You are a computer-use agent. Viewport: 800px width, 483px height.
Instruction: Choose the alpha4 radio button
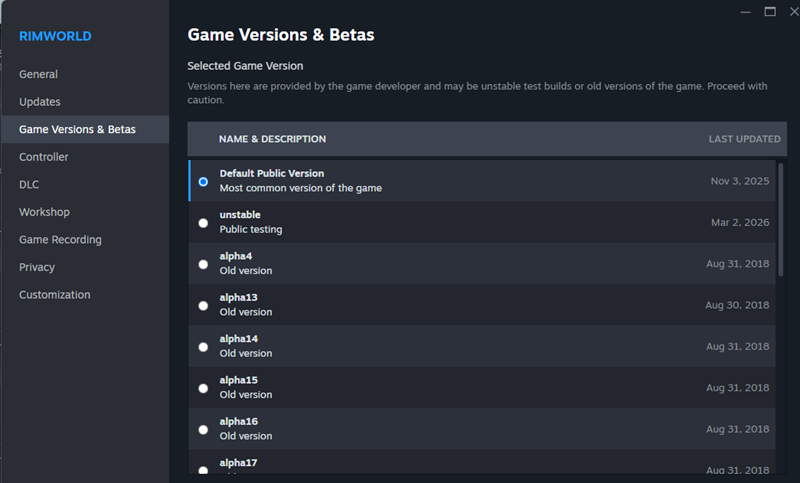pyautogui.click(x=203, y=264)
